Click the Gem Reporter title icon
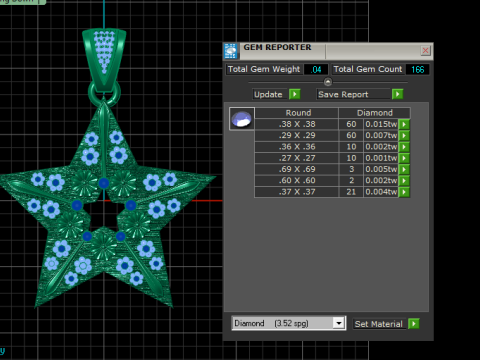480x360 pixels. coord(231,51)
